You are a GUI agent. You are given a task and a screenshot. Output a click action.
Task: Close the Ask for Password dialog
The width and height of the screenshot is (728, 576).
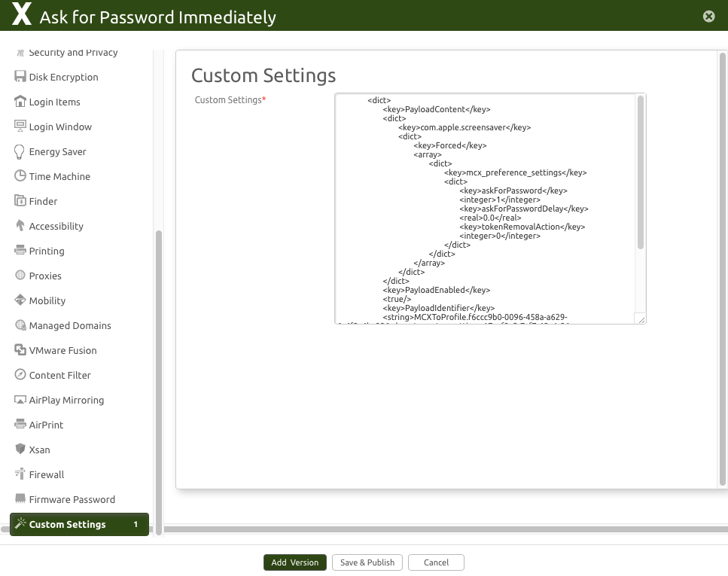click(x=708, y=17)
